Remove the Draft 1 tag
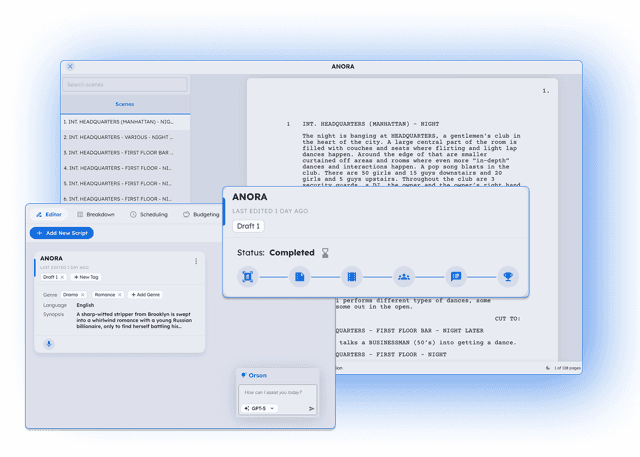Viewport: 640px width, 457px height. point(63,277)
